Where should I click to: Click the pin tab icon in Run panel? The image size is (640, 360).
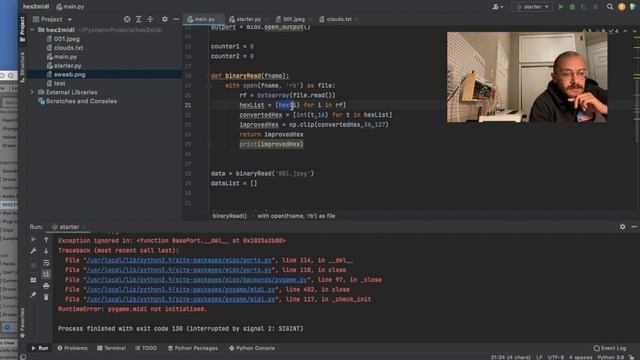[33, 294]
